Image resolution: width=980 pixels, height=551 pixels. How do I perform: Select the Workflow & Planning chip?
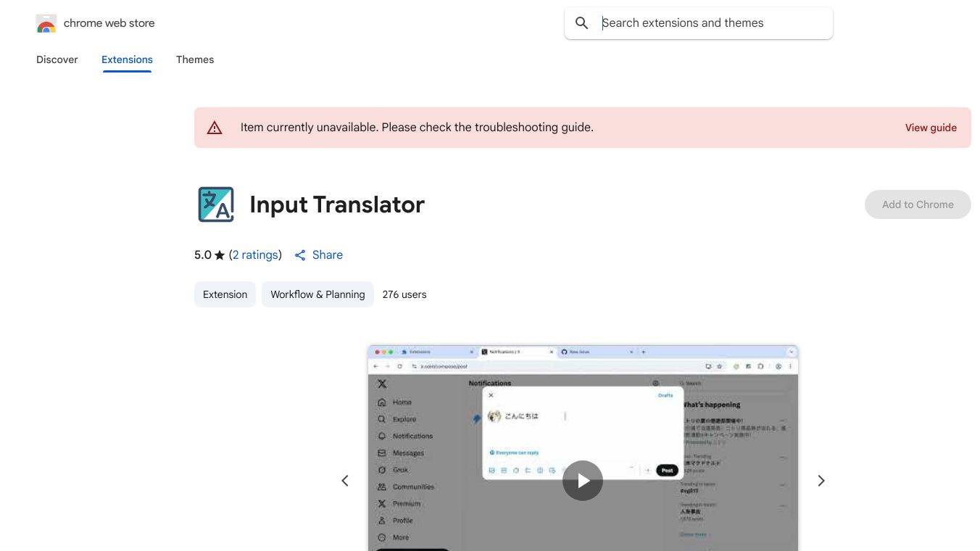tap(317, 294)
